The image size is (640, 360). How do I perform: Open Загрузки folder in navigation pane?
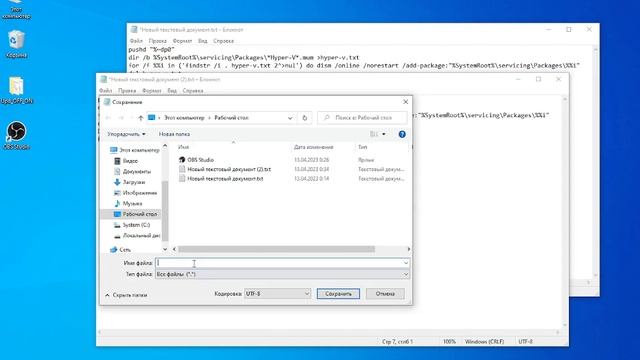133,182
